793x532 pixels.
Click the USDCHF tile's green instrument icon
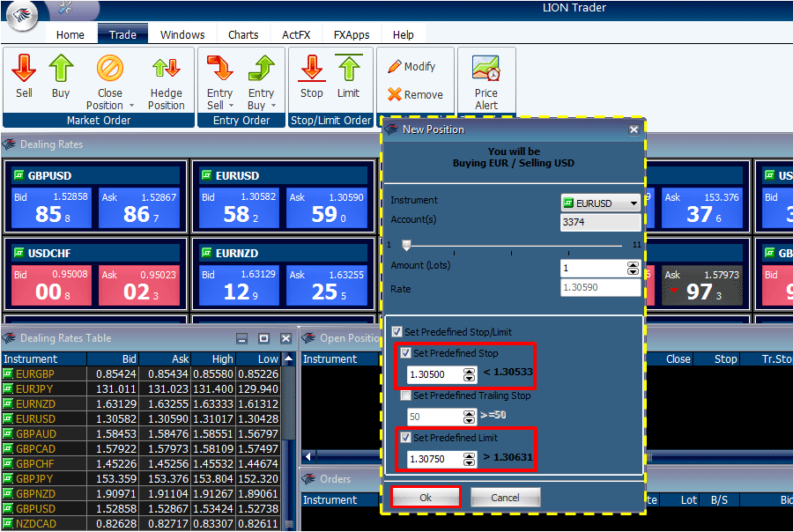pyautogui.click(x=19, y=253)
